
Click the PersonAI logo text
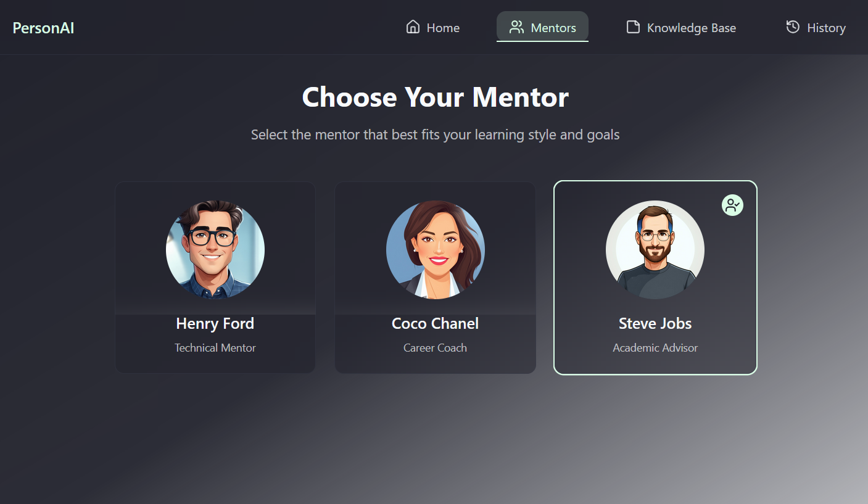pos(43,28)
